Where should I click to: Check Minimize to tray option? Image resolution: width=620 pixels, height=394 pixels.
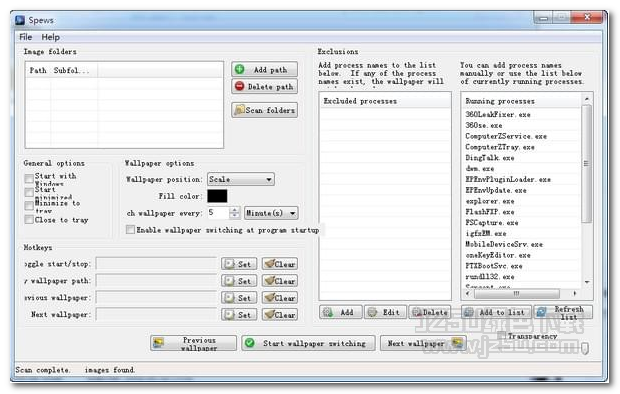[x=29, y=206]
